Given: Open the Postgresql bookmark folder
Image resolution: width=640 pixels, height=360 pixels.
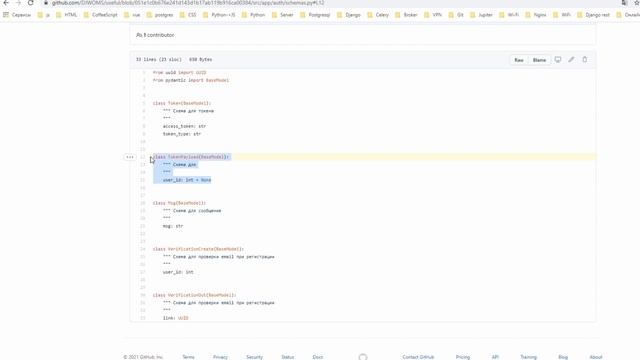Looking at the screenshot, I should 315,15.
